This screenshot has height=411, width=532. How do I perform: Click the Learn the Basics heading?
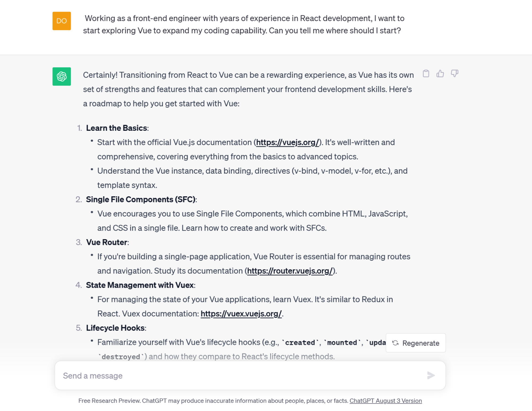click(x=117, y=128)
